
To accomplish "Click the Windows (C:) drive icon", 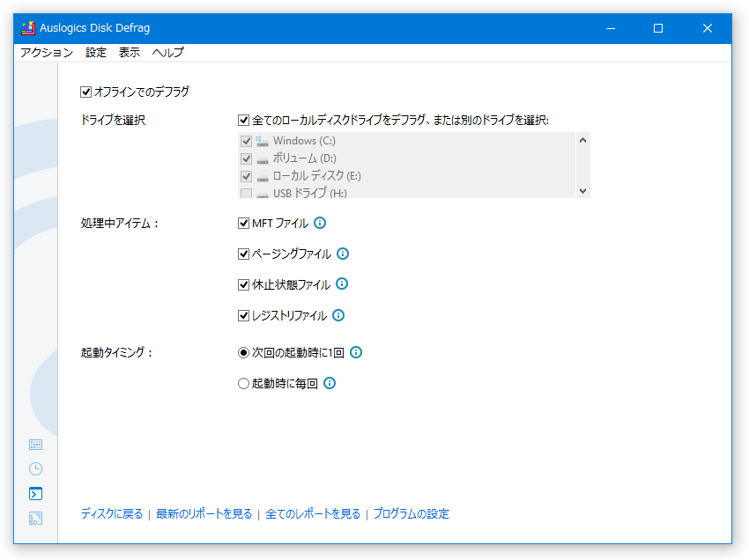I will pyautogui.click(x=262, y=141).
